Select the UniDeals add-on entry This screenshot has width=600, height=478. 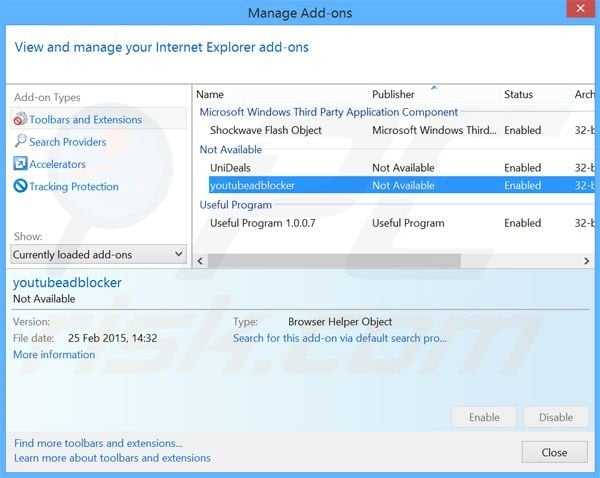pyautogui.click(x=230, y=168)
